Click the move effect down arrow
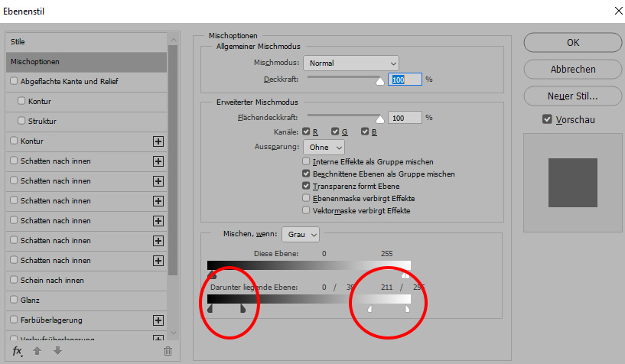625x364 pixels. (57, 351)
